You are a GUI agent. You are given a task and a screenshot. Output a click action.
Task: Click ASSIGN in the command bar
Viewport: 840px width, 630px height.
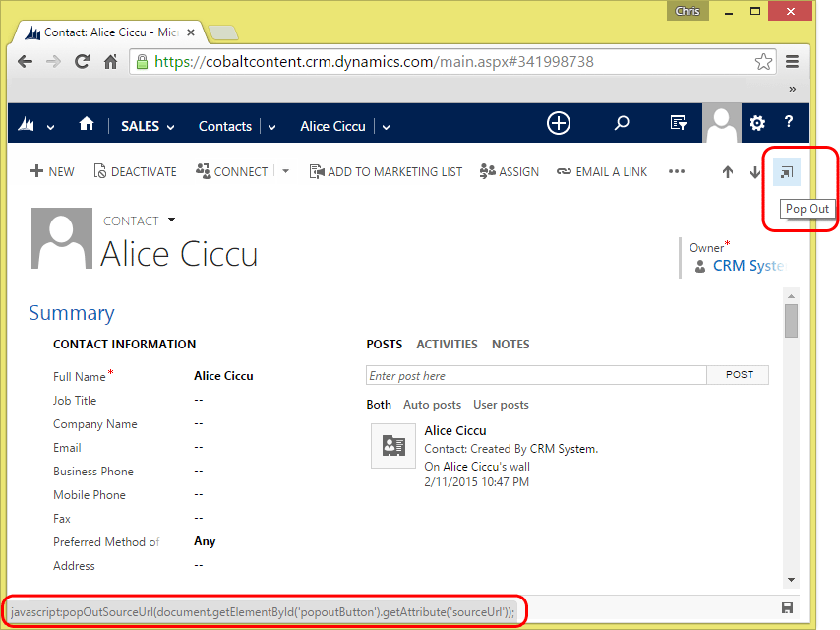pyautogui.click(x=509, y=171)
